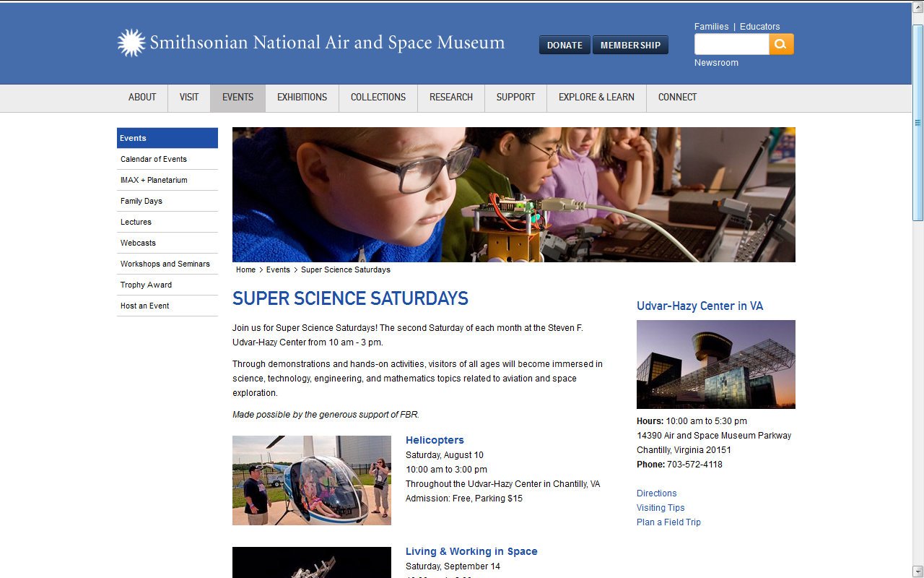Click the Donate button

[565, 45]
